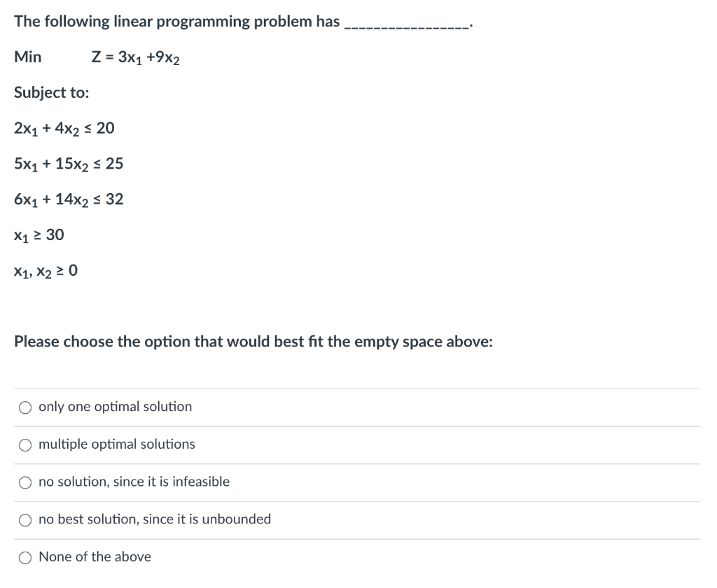
Task: Click the 'None of the above' answer label
Action: (x=95, y=556)
